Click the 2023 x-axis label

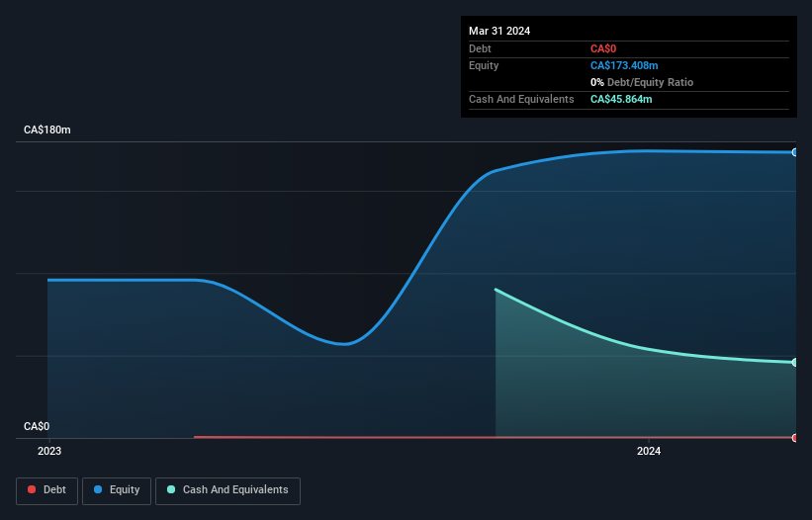(x=49, y=451)
